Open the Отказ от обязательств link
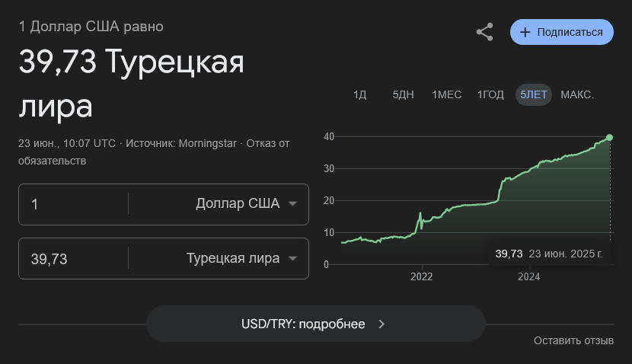 click(154, 152)
